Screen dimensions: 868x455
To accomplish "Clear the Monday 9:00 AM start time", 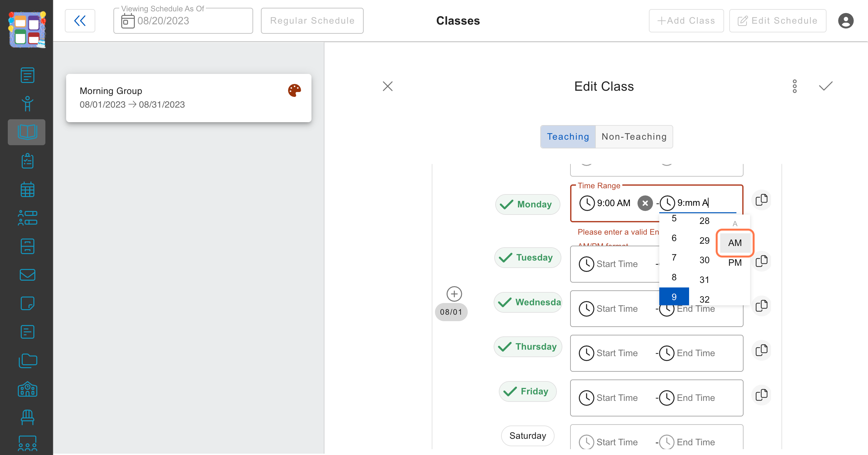I will tap(645, 203).
